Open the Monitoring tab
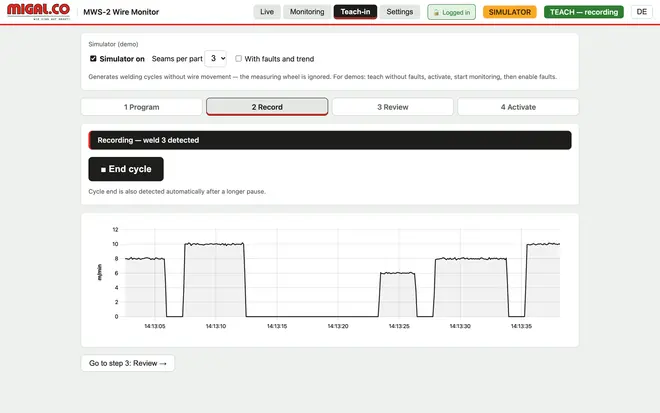The image size is (660, 413). (x=307, y=12)
